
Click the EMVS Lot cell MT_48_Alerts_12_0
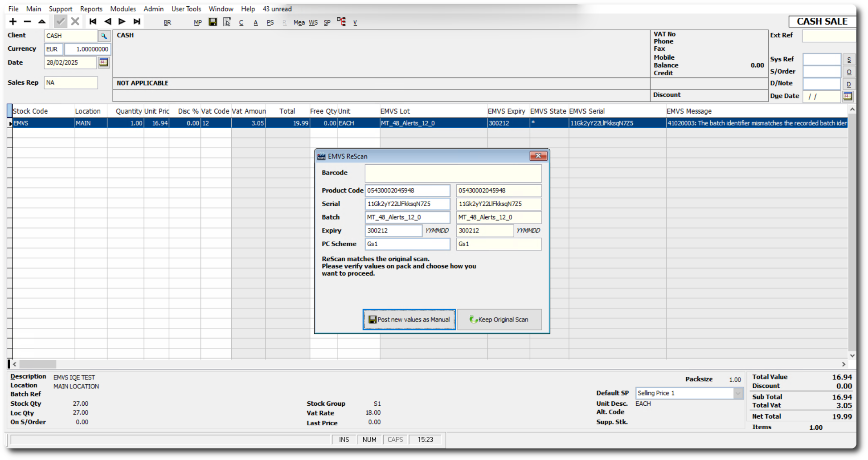pyautogui.click(x=434, y=123)
